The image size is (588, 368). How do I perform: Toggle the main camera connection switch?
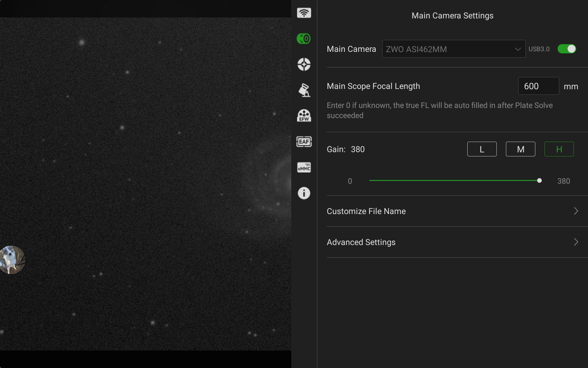point(567,49)
